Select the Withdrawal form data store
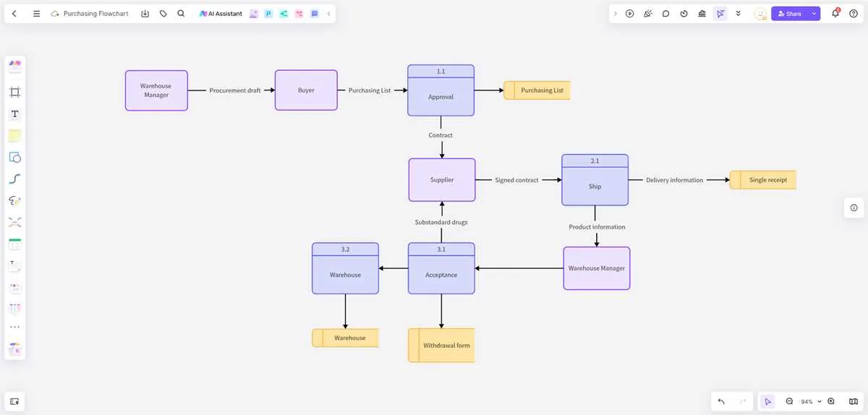Screen dimensions: 868x415 click(x=441, y=346)
